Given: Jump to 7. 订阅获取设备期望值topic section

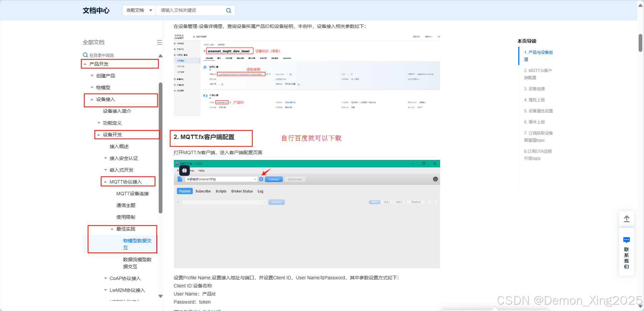Looking at the screenshot, I should (x=538, y=137).
